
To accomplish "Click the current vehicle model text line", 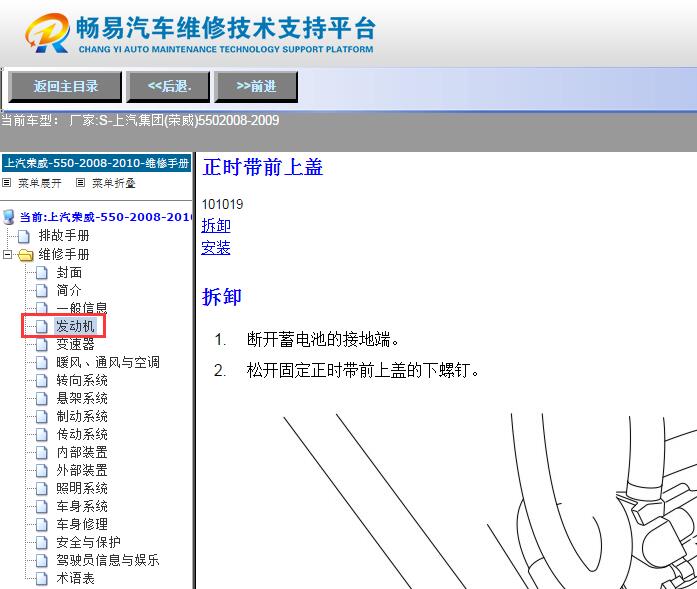I will tap(140, 120).
